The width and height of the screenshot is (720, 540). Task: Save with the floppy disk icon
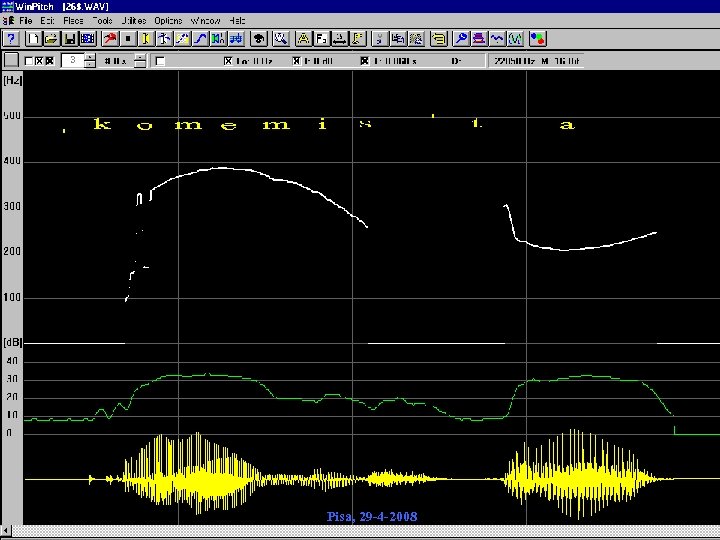(x=70, y=39)
